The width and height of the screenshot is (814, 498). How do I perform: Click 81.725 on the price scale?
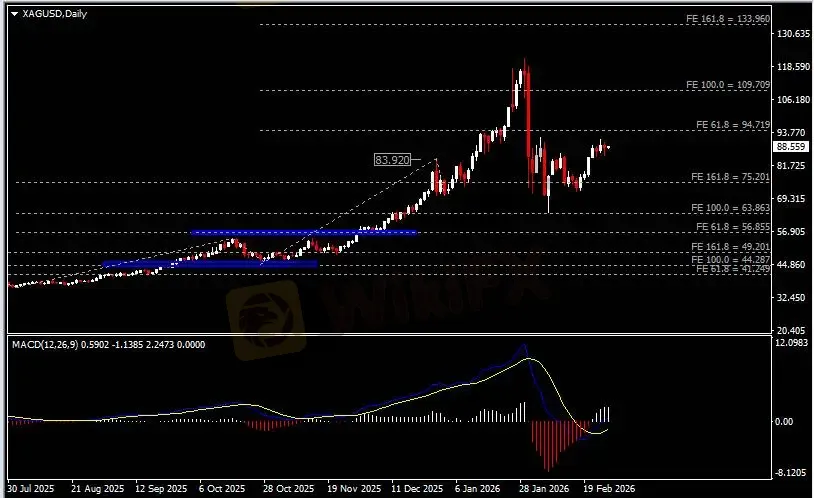791,166
